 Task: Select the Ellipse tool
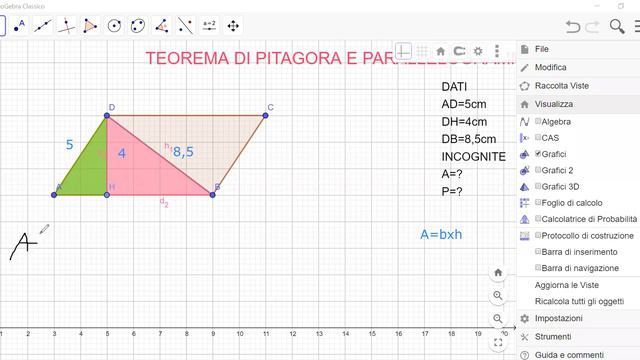tap(138, 26)
